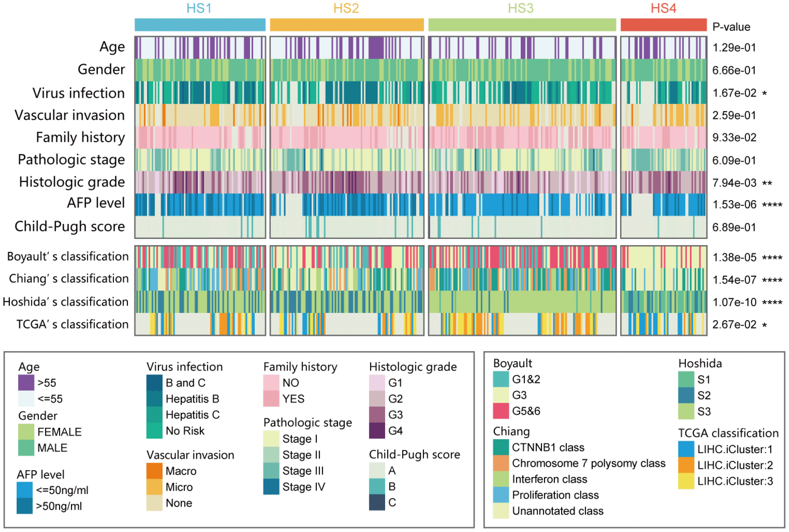Click the Interferon class swatch
Screen dimensions: 789x532
pos(501,479)
